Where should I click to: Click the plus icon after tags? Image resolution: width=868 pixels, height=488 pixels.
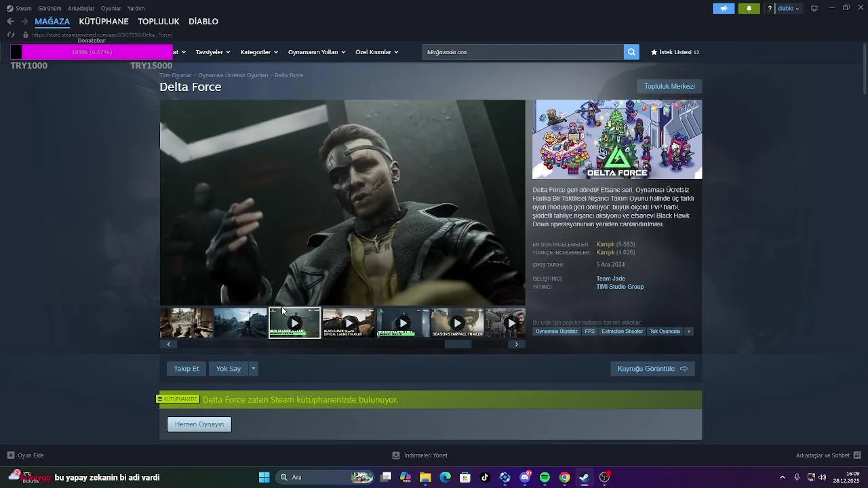pos(688,331)
